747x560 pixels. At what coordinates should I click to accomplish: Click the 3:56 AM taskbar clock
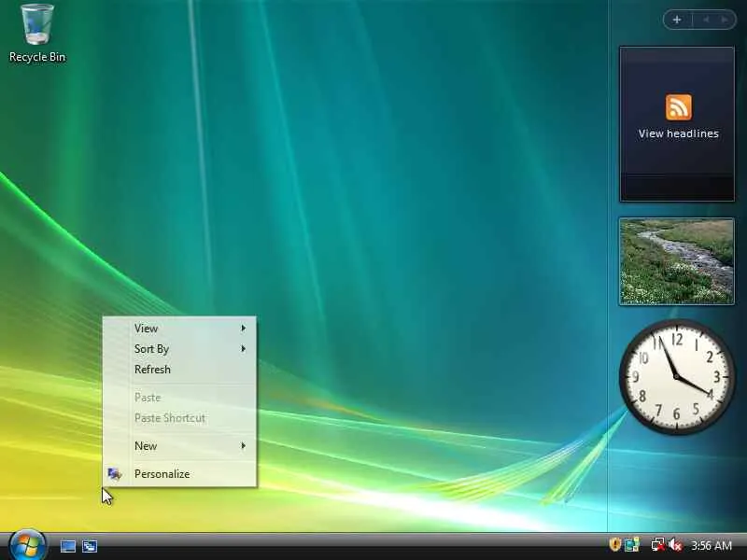click(711, 545)
